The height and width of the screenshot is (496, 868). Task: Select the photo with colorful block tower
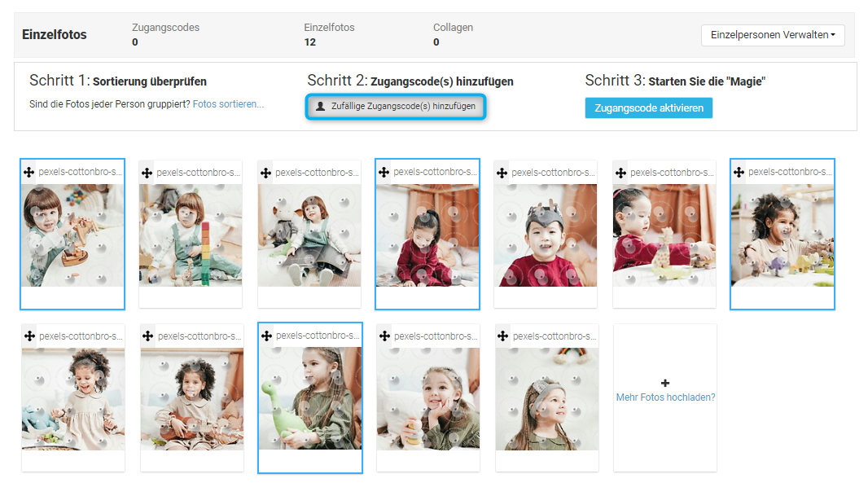click(191, 235)
